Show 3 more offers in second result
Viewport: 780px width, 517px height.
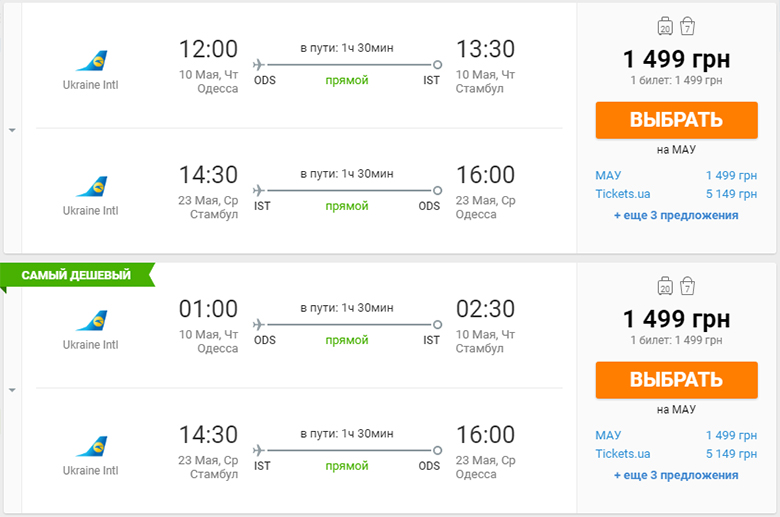676,475
